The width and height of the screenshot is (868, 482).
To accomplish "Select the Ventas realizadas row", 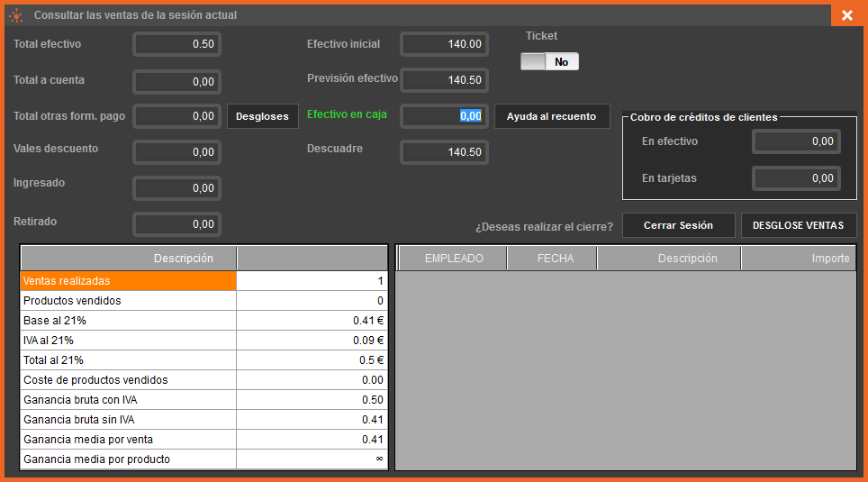I will point(128,281).
